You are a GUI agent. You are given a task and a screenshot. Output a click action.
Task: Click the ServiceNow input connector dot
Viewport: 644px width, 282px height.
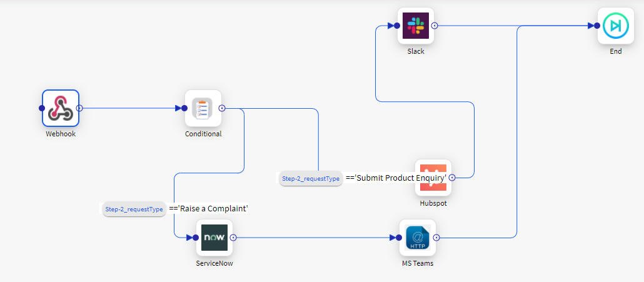[196, 237]
